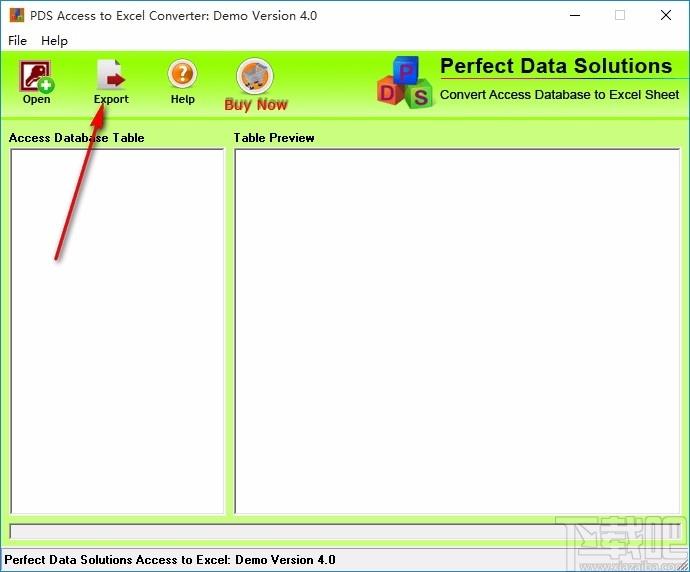Open the Help menu in the menu bar

pyautogui.click(x=54, y=40)
